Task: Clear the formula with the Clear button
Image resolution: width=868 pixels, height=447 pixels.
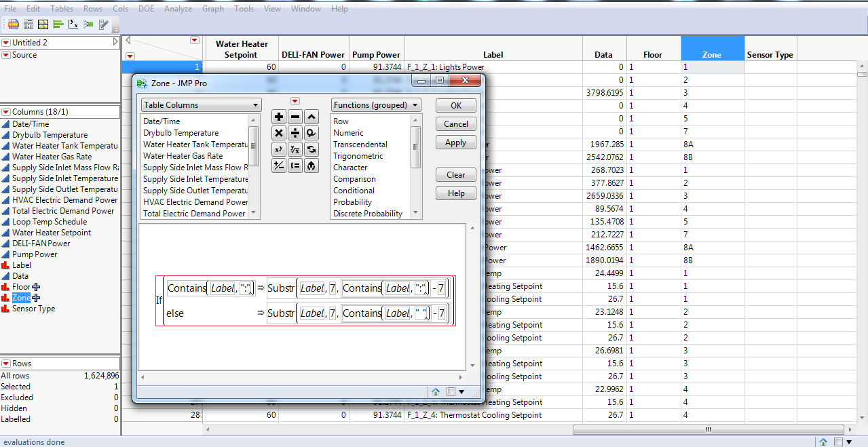Action: (x=456, y=175)
